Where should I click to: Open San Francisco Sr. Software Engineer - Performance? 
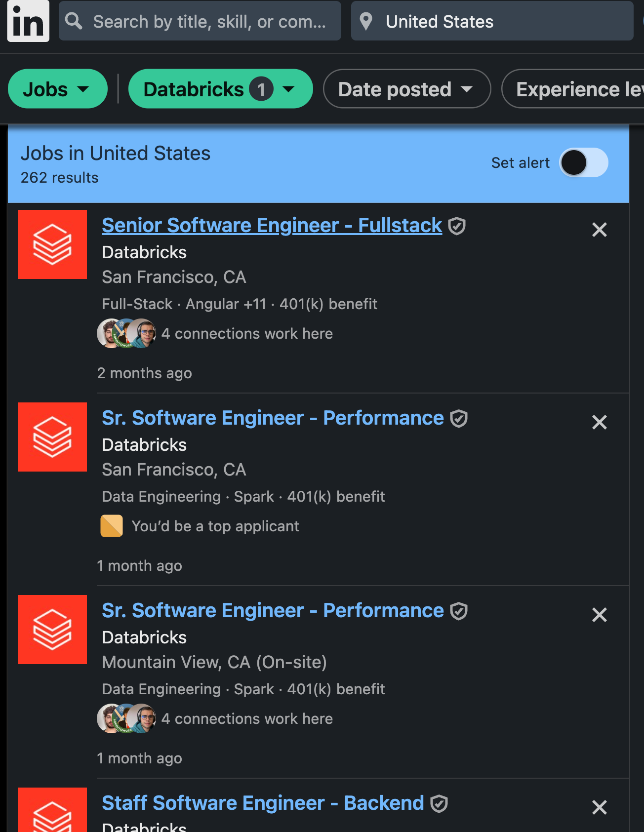[x=273, y=418]
